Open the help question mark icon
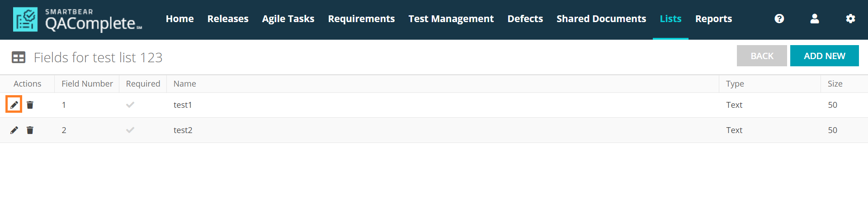Viewport: 868px width, 198px height. [x=779, y=19]
